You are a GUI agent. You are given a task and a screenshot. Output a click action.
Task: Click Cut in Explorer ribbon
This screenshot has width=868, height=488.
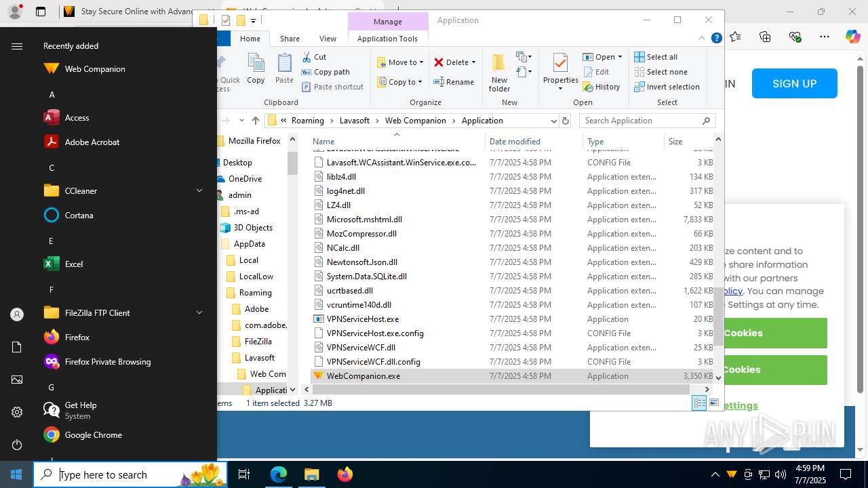pyautogui.click(x=314, y=57)
